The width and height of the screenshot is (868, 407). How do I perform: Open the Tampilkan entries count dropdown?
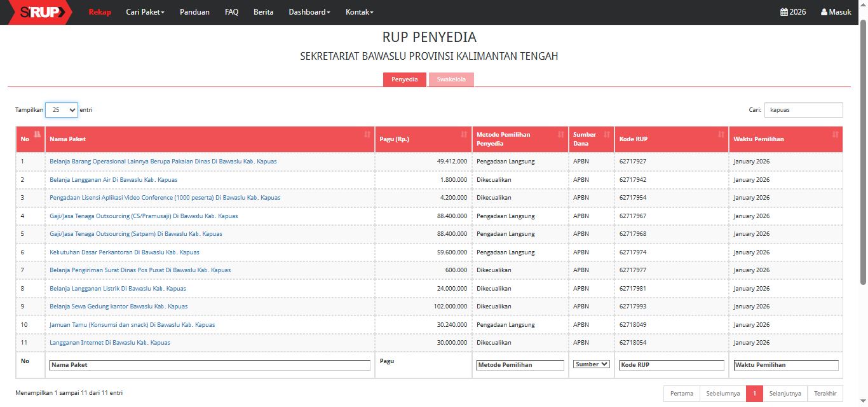(62, 110)
